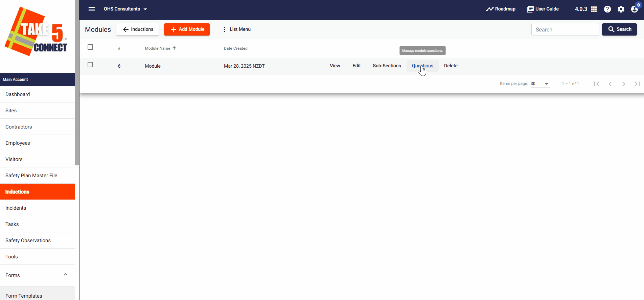
Task: Click the Mar 28, 2025 NZDT date cell
Action: [244, 66]
